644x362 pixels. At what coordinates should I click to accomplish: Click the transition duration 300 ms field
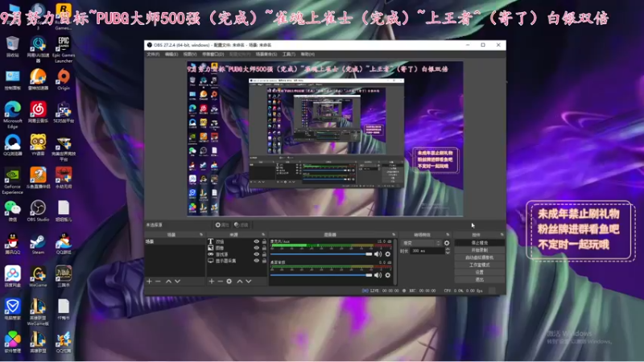[427, 251]
